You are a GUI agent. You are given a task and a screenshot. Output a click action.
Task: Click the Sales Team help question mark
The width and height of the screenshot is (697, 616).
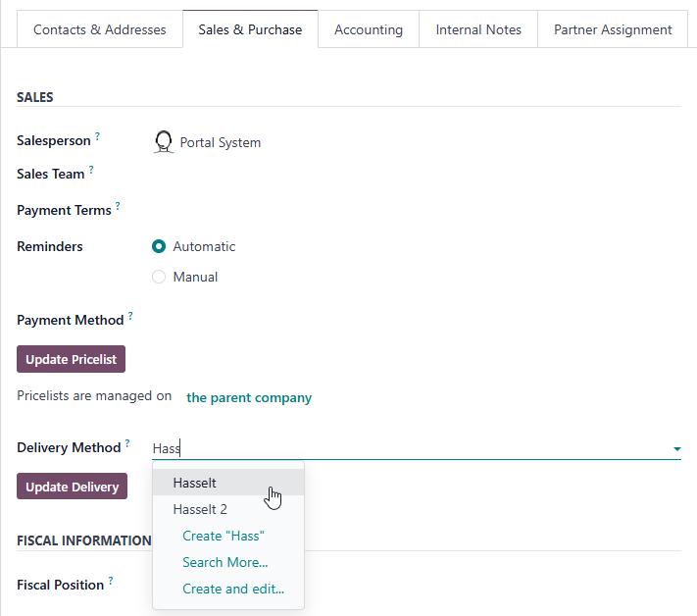click(x=91, y=171)
